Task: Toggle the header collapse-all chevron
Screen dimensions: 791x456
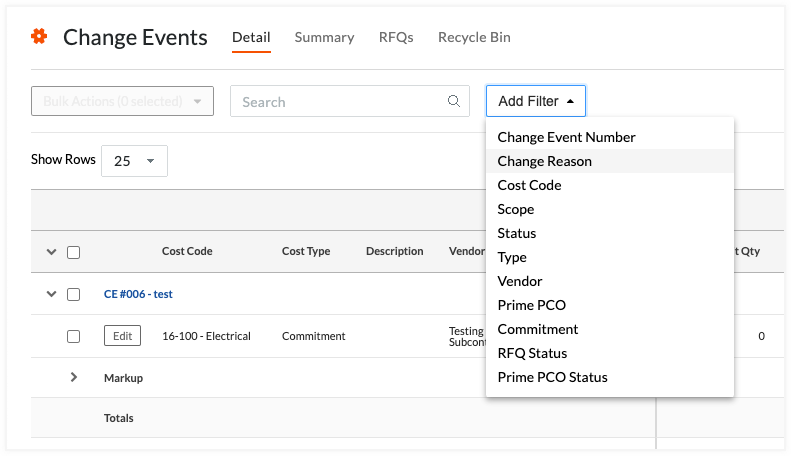Action: [x=52, y=252]
